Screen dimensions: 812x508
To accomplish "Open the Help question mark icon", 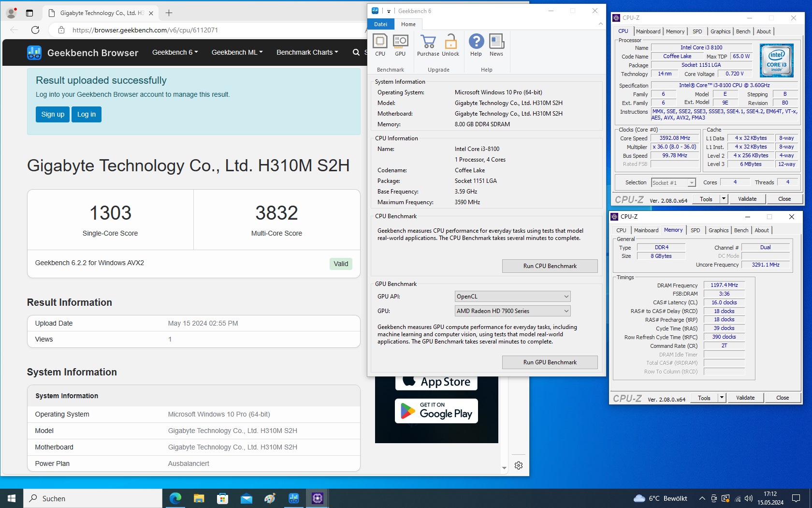I will click(x=476, y=41).
